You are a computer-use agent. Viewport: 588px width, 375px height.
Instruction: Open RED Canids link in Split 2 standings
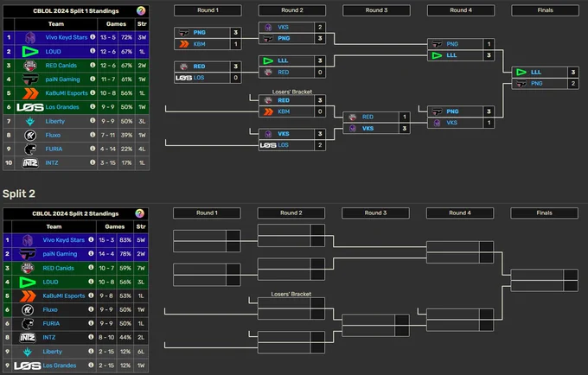pos(59,268)
